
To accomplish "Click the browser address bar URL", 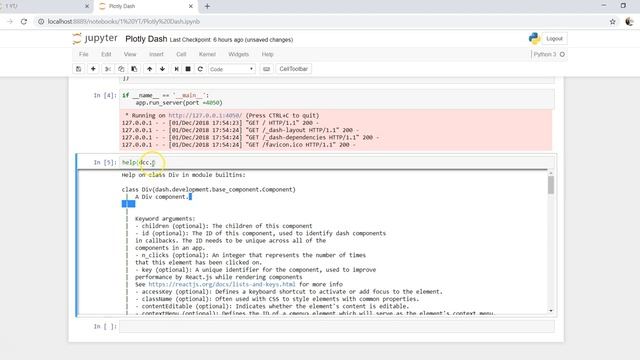I will click(x=124, y=22).
